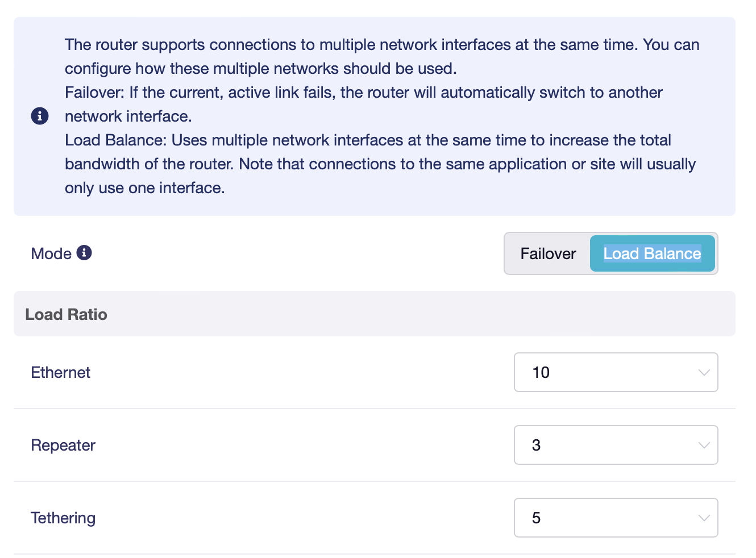Click the value 10 in Ethernet field
The height and width of the screenshot is (558, 756).
pyautogui.click(x=541, y=372)
